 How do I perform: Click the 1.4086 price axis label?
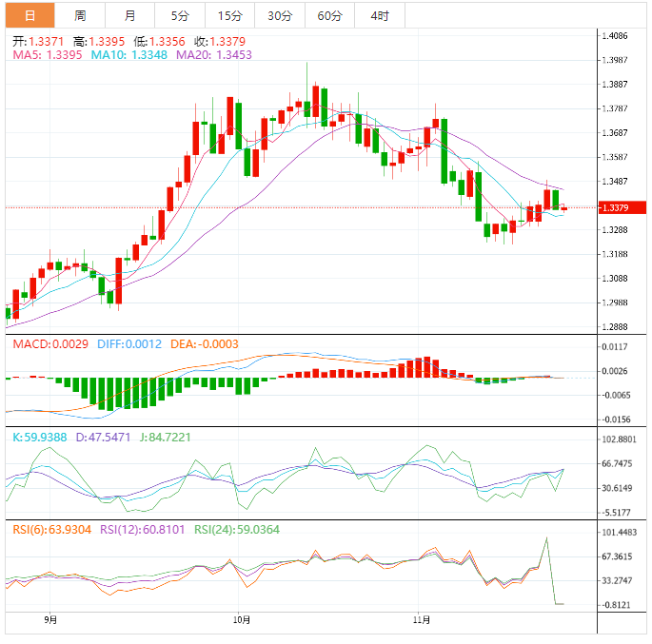615,36
